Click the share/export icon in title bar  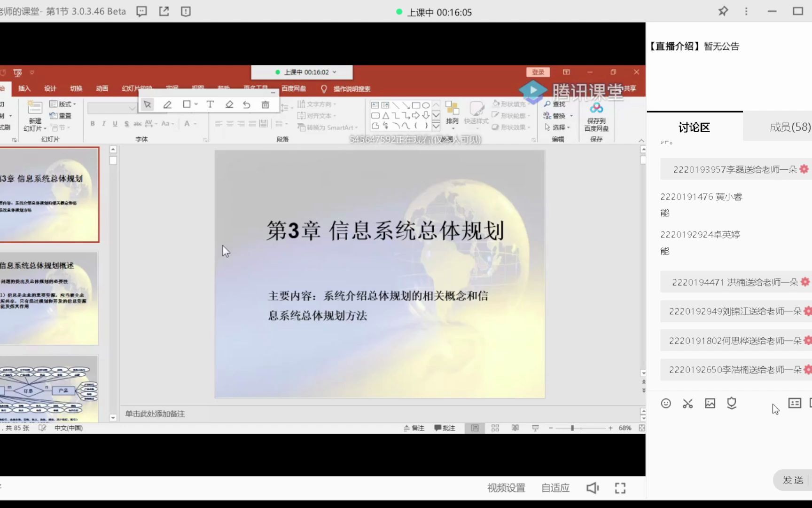tap(164, 11)
